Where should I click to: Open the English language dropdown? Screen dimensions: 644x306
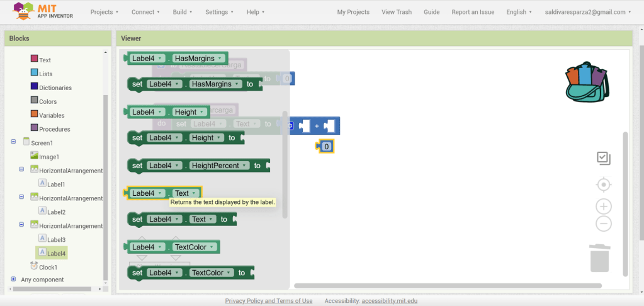(519, 12)
